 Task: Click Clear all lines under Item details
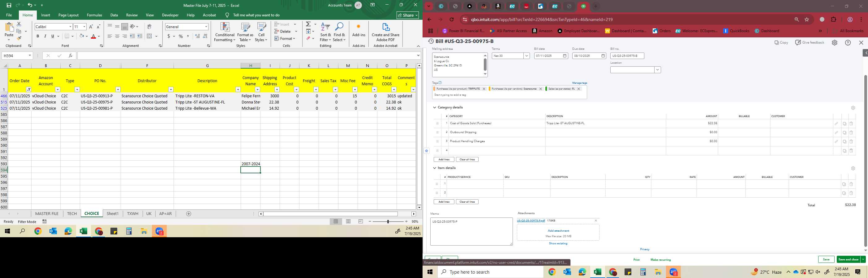pos(467,202)
